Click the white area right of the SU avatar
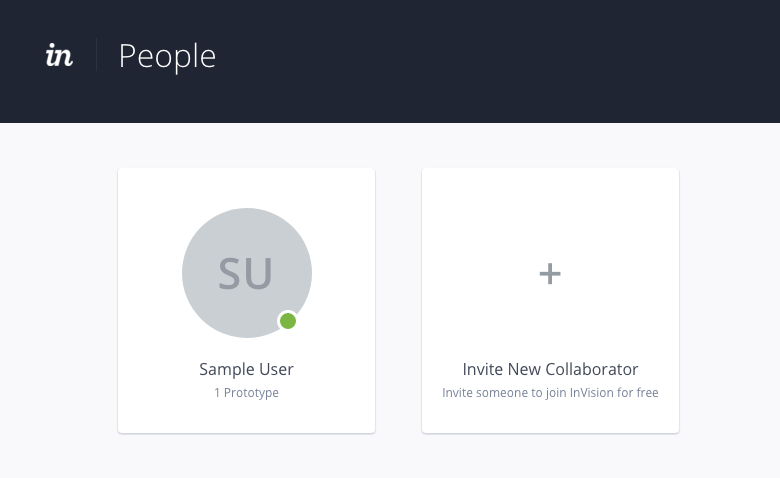 coord(345,272)
